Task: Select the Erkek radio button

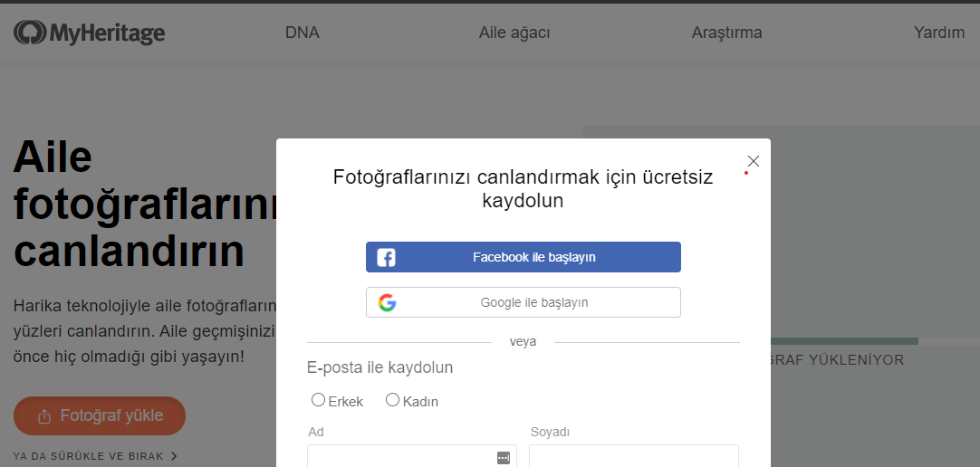Action: pyautogui.click(x=318, y=400)
